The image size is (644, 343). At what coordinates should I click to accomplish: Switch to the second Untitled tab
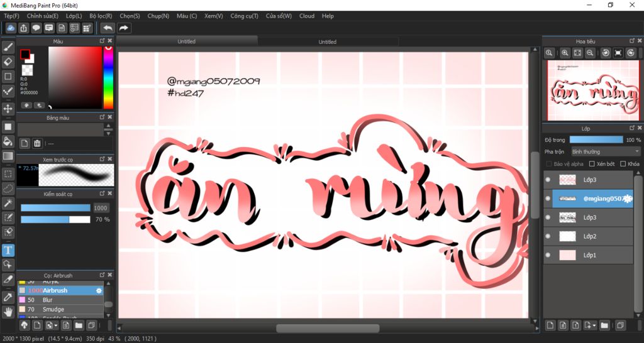tap(327, 41)
